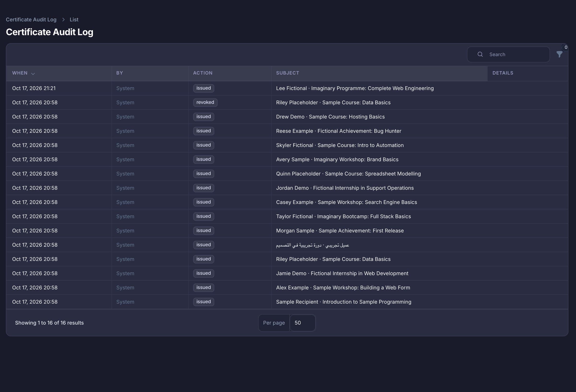Click the revoked badge for Riley Placeholder
Image resolution: width=576 pixels, height=392 pixels.
point(205,103)
